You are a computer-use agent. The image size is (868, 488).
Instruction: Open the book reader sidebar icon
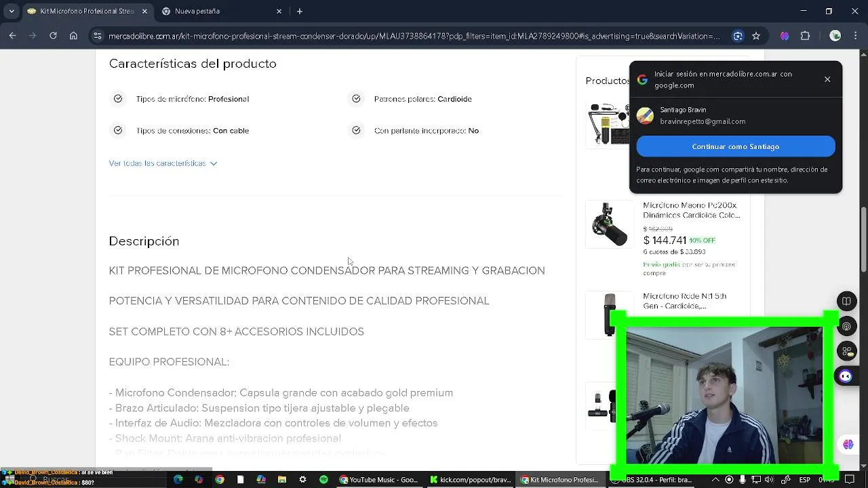[846, 301]
